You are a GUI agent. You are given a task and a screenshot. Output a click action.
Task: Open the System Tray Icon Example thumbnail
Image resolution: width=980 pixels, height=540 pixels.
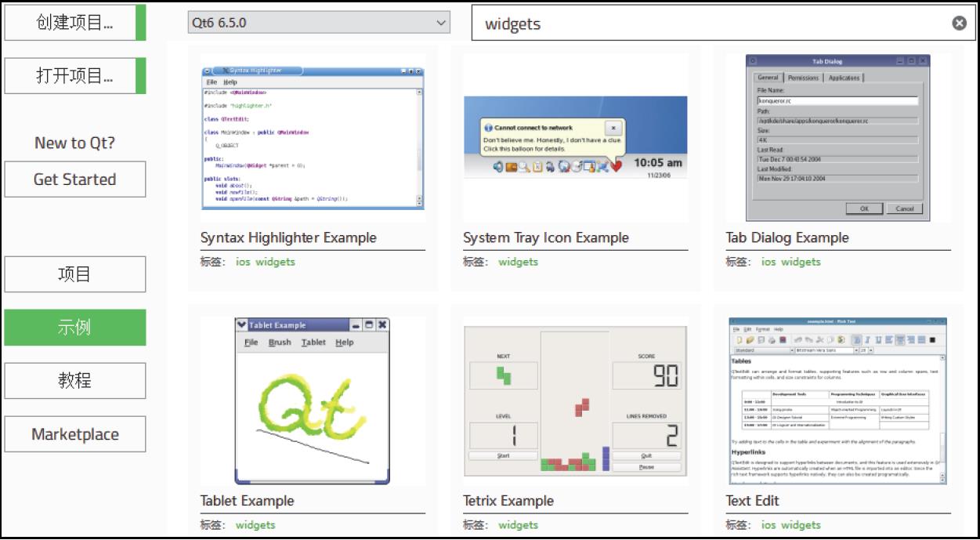pyautogui.click(x=575, y=138)
